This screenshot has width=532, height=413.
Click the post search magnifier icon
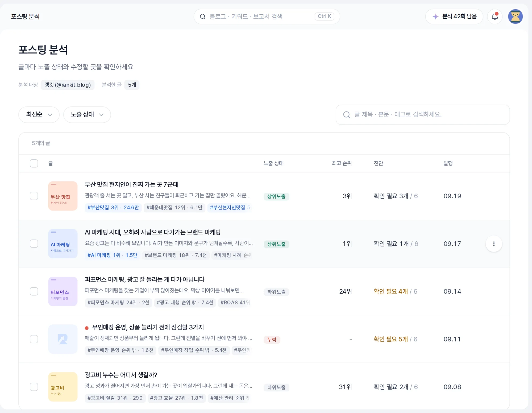tap(347, 115)
